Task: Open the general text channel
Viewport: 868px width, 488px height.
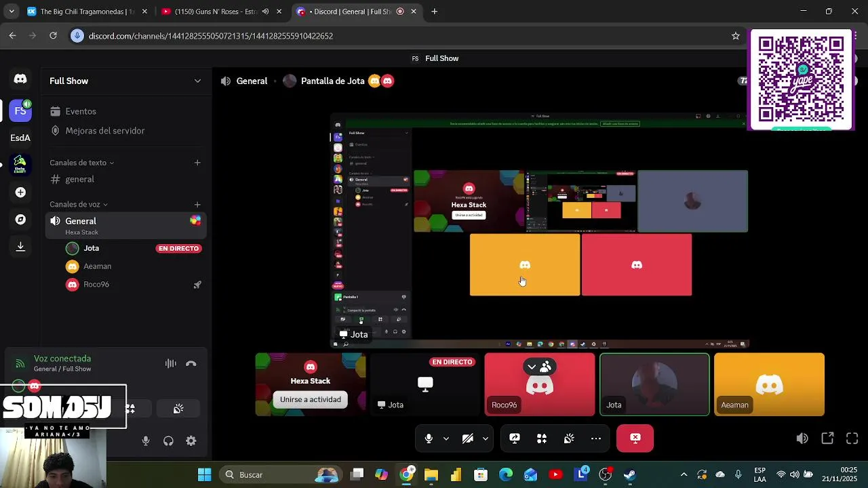Action: click(79, 179)
